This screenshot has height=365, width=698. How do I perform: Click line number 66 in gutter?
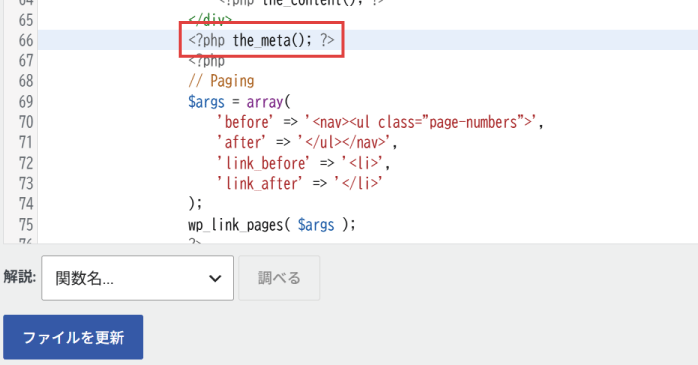(26, 40)
